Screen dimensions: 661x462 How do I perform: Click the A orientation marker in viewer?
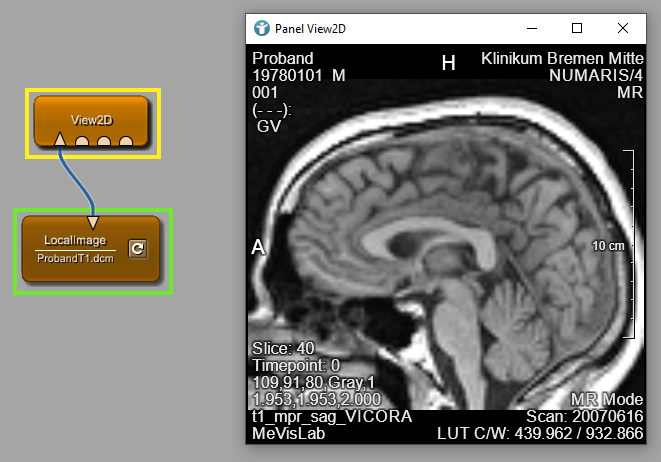(x=258, y=248)
